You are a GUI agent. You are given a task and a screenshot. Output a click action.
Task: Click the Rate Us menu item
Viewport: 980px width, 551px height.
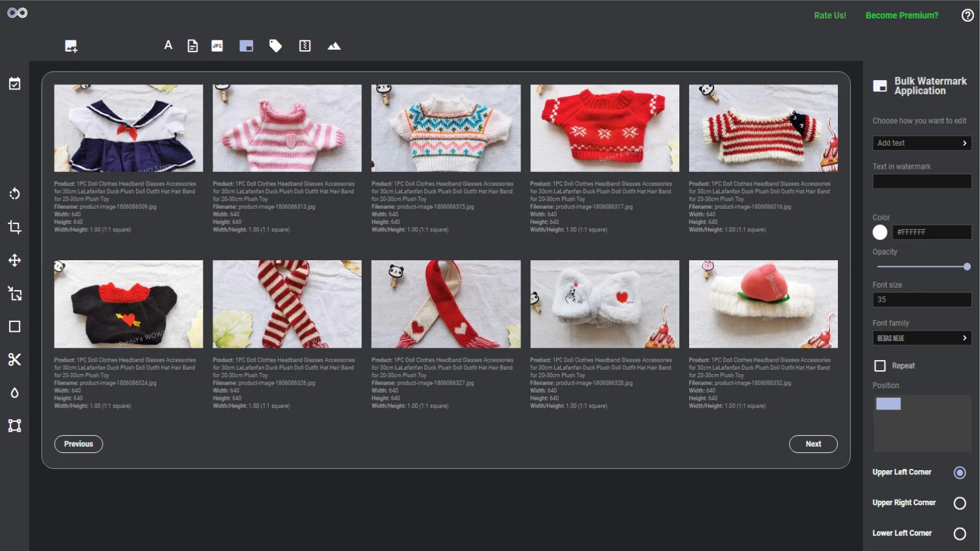coord(829,15)
